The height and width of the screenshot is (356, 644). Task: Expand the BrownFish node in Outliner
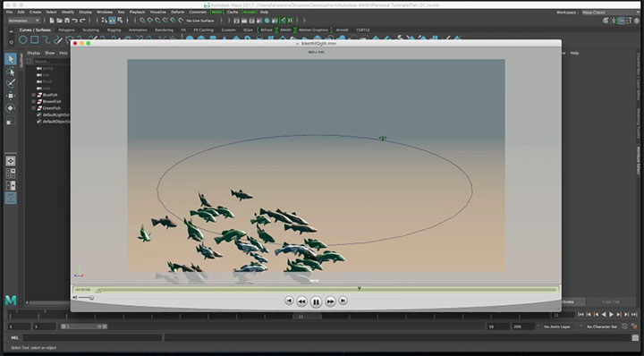click(33, 101)
